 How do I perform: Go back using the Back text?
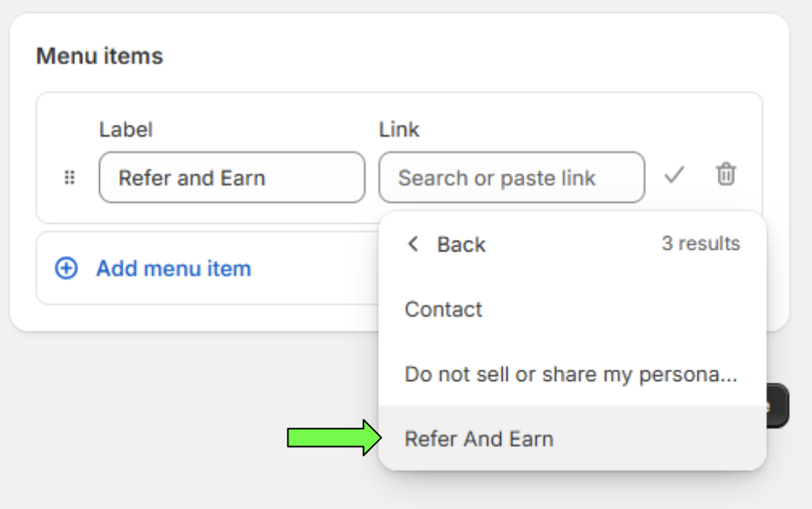coord(462,244)
